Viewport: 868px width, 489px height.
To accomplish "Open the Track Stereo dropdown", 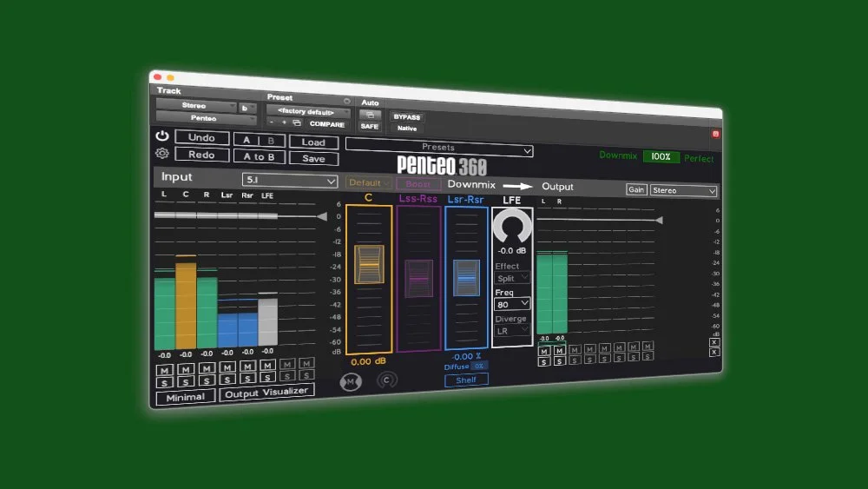I will [x=196, y=105].
